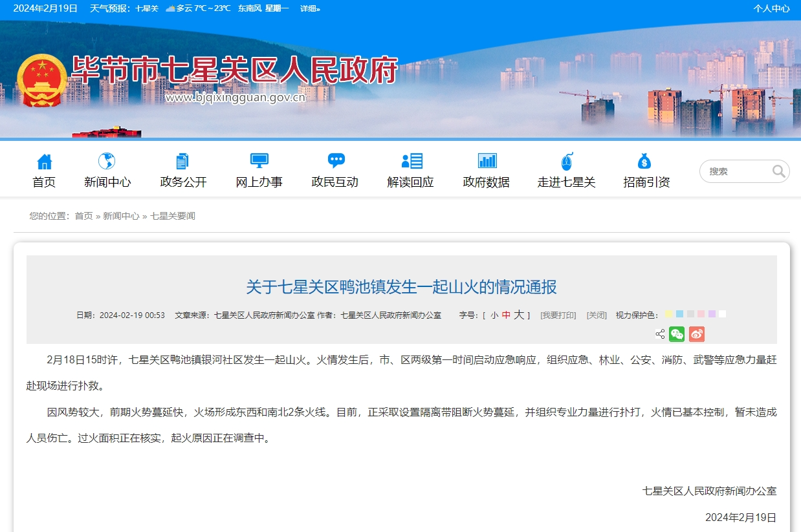Select the 首页 home icon
Viewport: 801px width, 532px height.
coord(44,160)
